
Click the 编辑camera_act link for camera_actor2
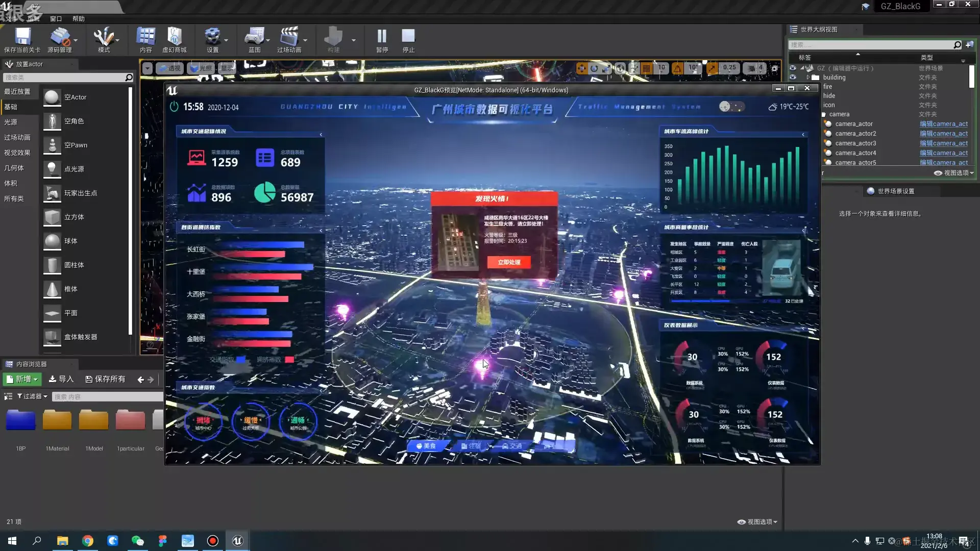[943, 134]
